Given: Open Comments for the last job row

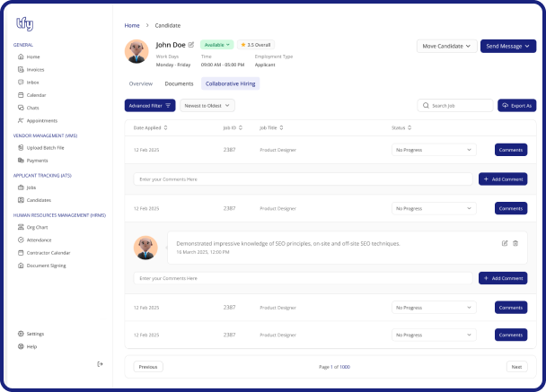Looking at the screenshot, I should pyautogui.click(x=511, y=335).
